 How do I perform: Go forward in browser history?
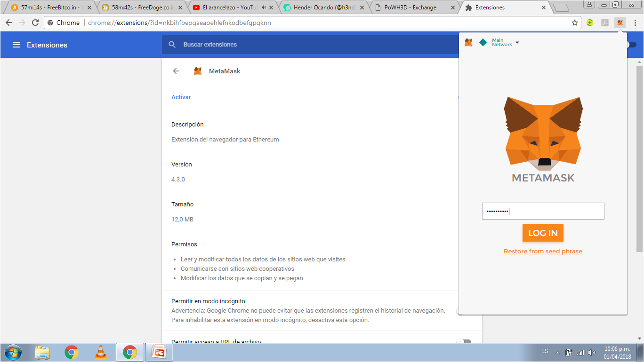pos(22,23)
